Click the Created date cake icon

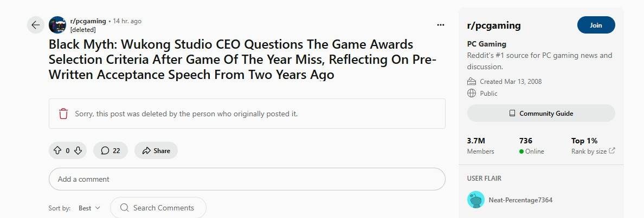pos(472,82)
